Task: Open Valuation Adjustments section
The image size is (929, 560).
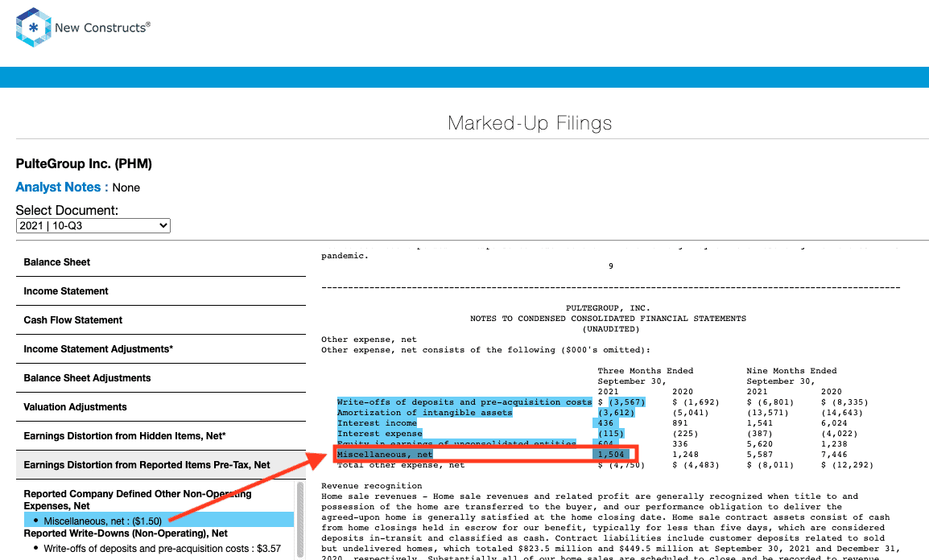Action: click(160, 407)
